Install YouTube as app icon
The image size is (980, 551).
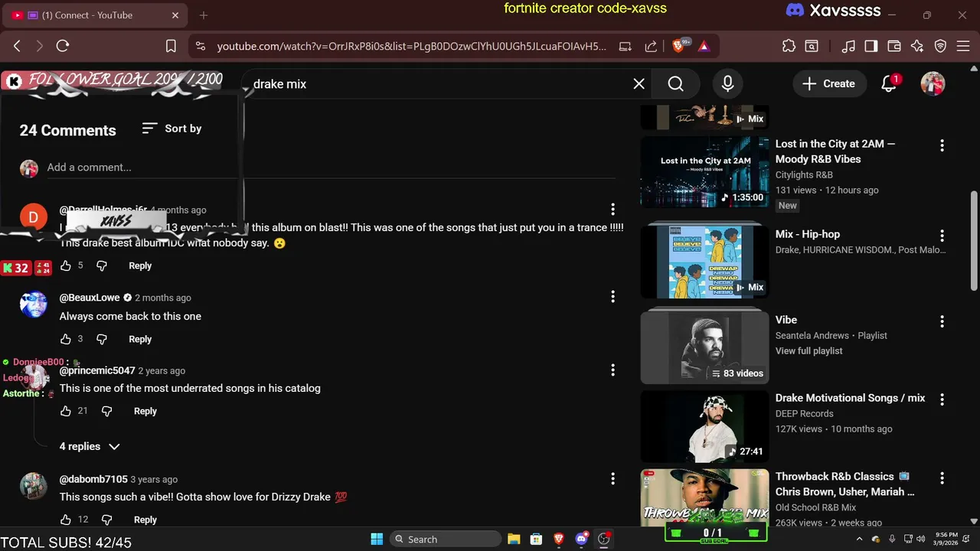pos(626,46)
